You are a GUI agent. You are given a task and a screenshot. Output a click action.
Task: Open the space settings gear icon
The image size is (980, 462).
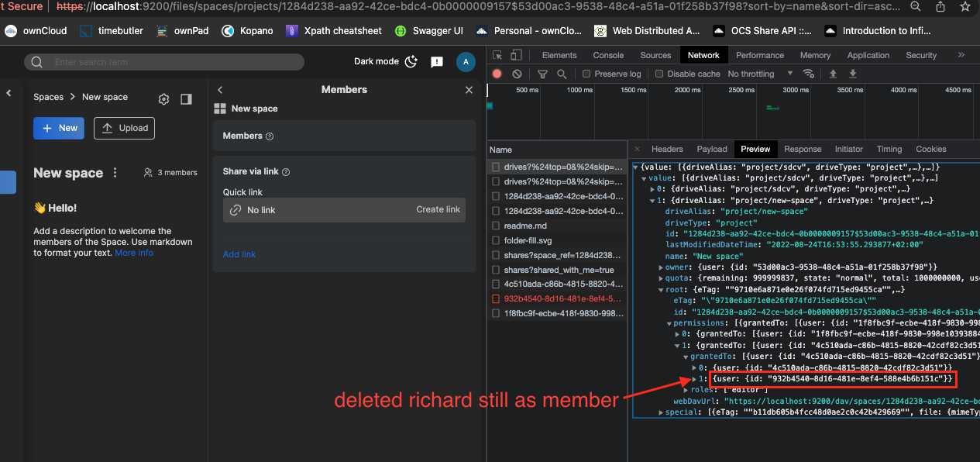(x=163, y=99)
